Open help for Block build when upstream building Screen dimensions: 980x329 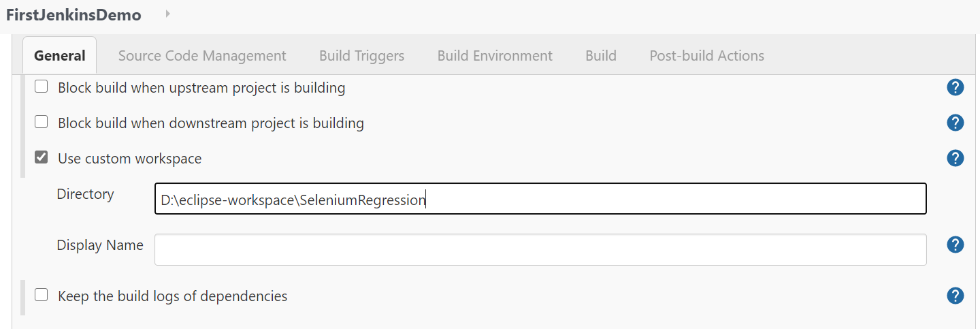tap(955, 87)
